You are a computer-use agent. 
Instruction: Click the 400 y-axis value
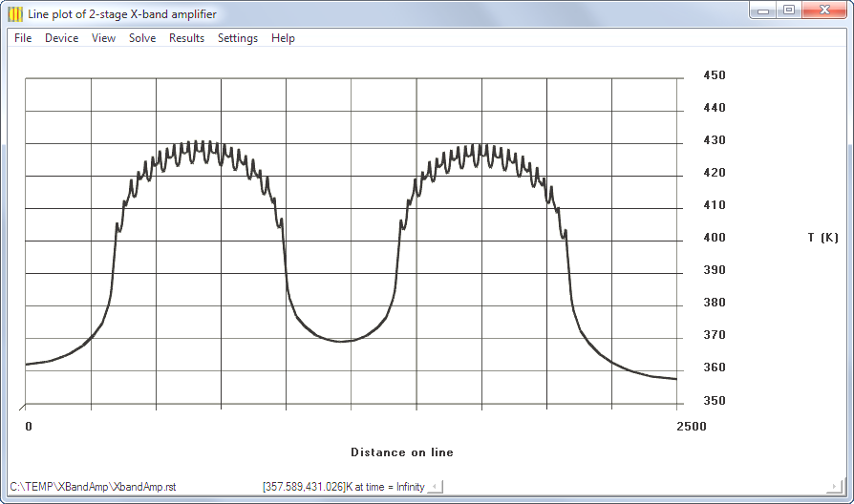coord(715,238)
